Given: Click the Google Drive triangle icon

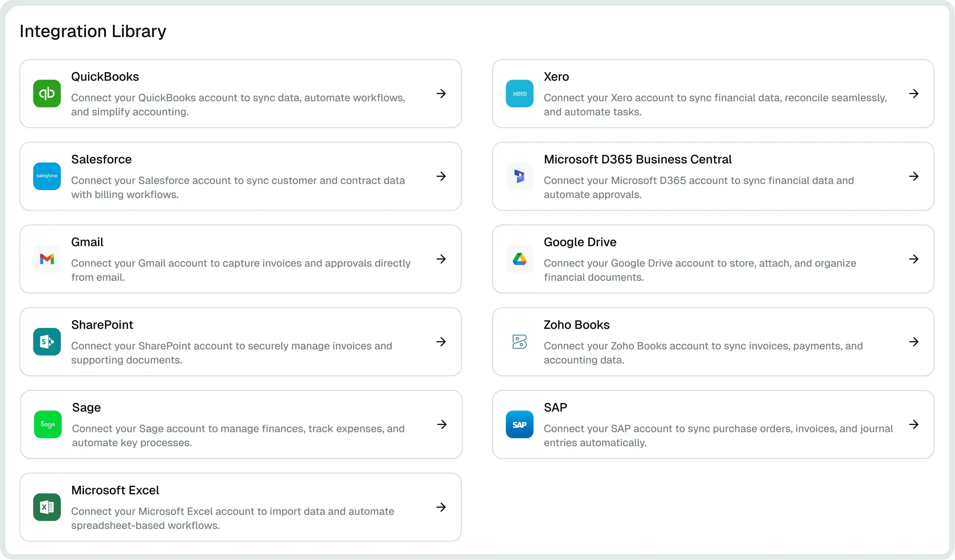Looking at the screenshot, I should pyautogui.click(x=519, y=259).
